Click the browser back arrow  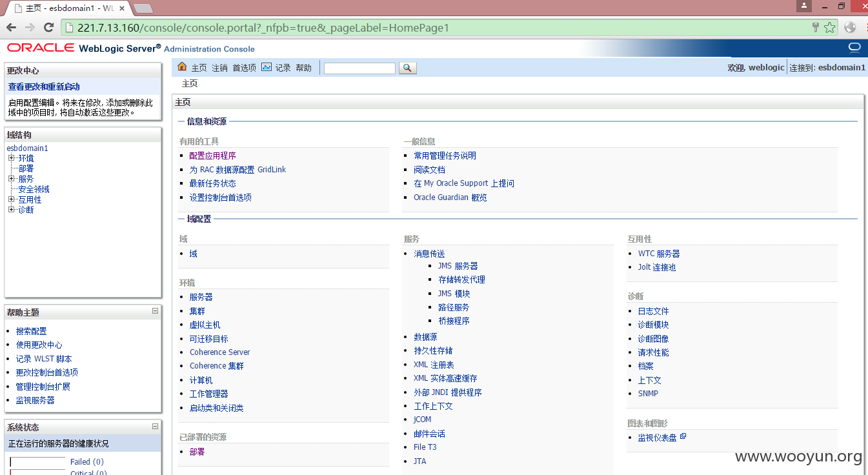coord(11,28)
